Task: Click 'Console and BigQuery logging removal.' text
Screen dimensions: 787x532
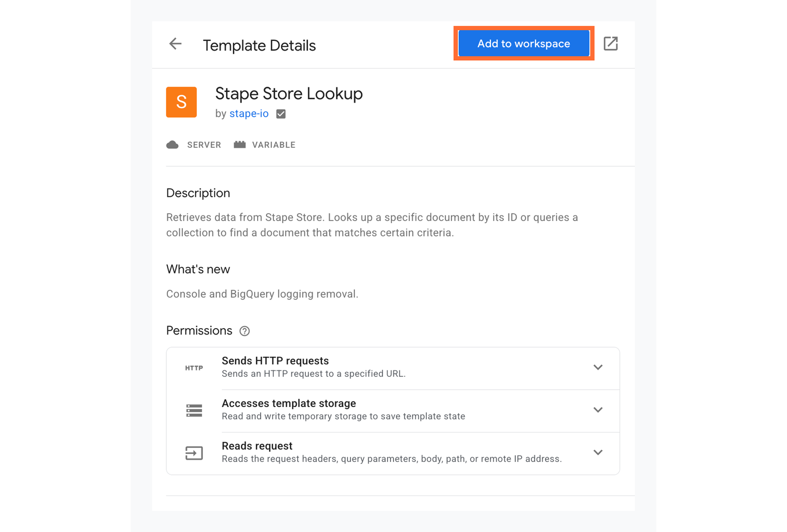Action: 262,294
